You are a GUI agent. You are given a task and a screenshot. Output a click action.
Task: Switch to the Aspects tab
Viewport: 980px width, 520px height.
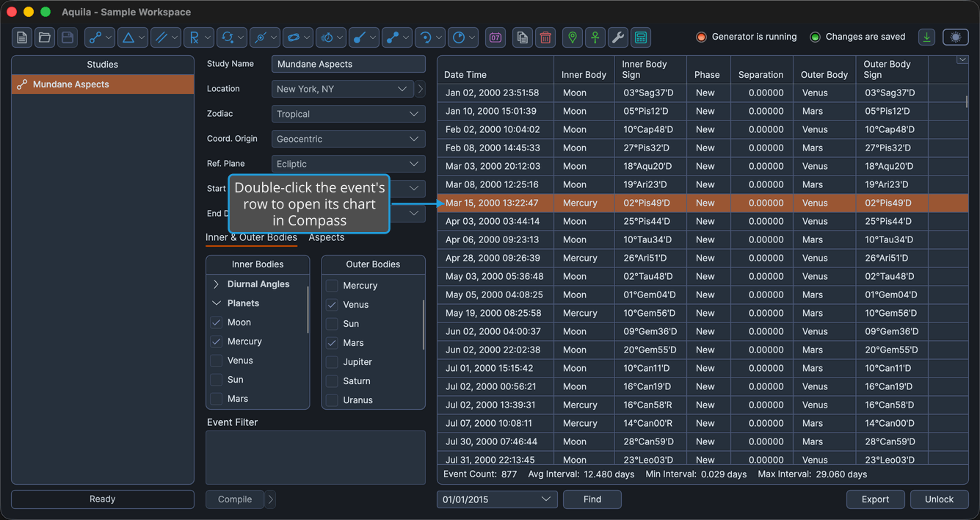pos(327,237)
